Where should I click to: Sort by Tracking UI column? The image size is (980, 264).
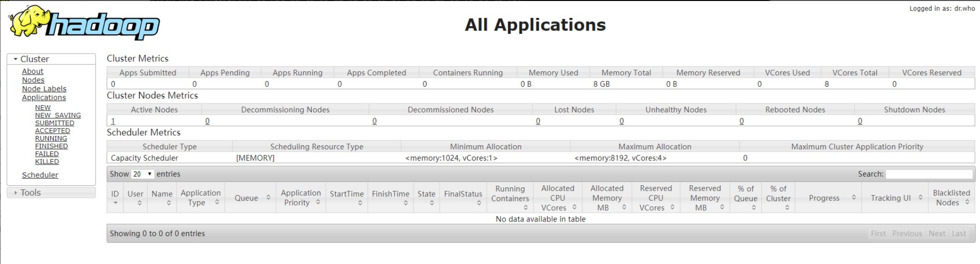(896, 198)
